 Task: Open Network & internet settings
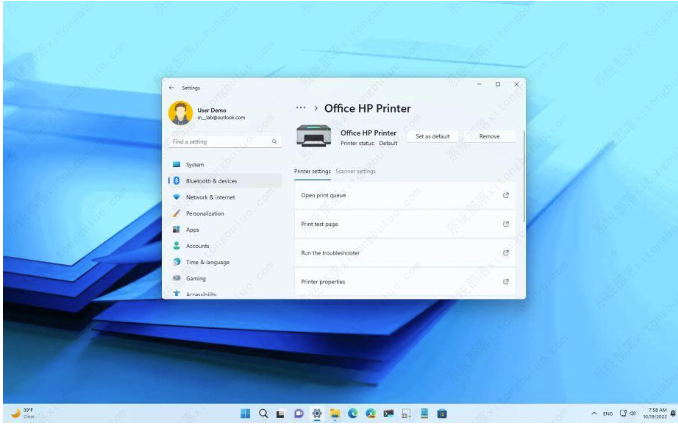click(x=225, y=197)
